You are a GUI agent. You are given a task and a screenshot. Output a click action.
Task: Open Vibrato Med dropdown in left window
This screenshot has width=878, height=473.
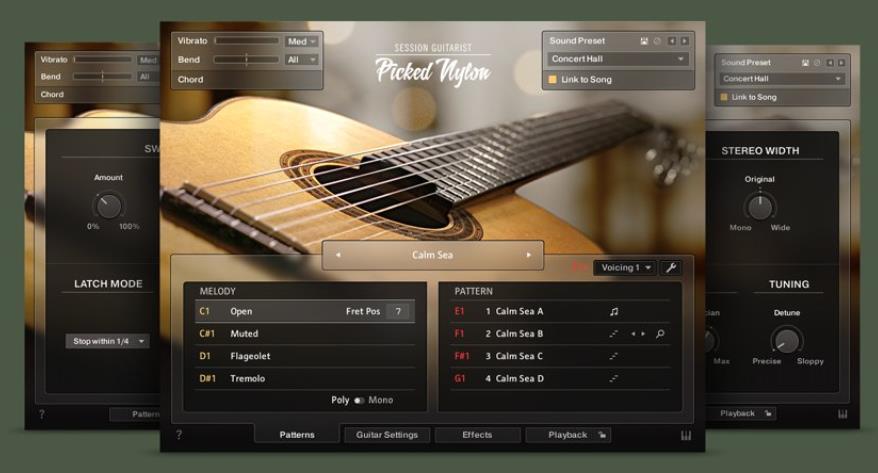(x=148, y=60)
